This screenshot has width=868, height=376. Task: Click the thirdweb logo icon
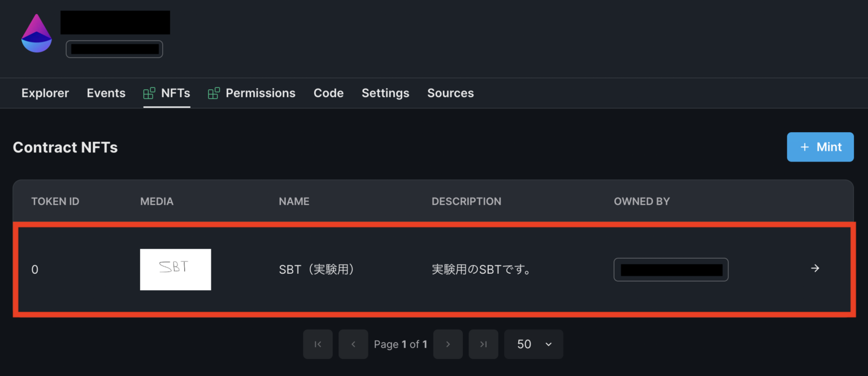click(x=36, y=33)
